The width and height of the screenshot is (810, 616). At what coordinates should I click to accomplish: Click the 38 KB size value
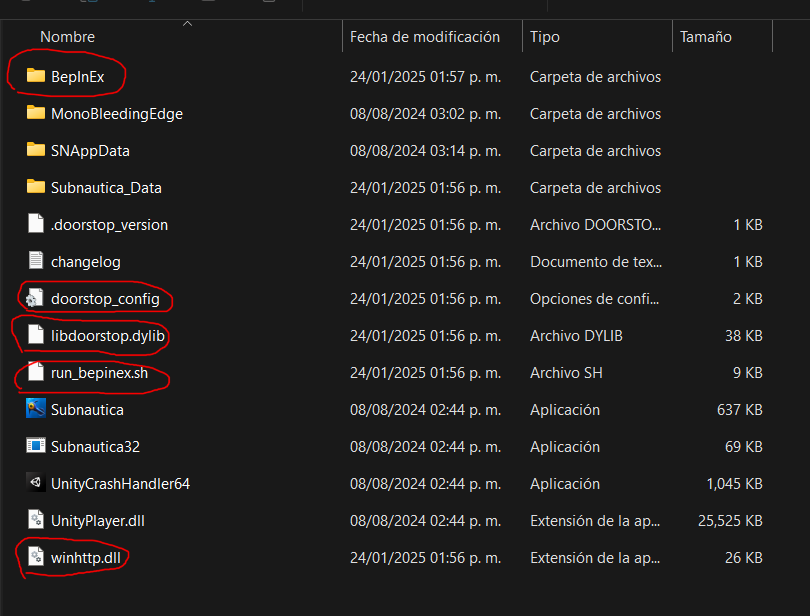click(x=744, y=336)
